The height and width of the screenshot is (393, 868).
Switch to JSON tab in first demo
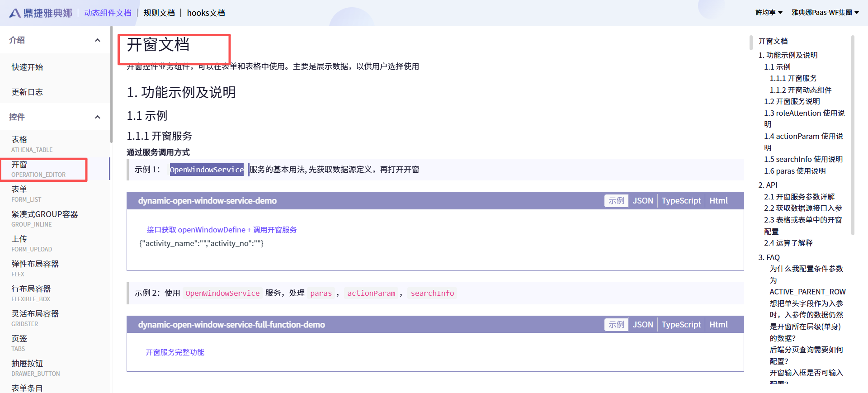tap(642, 201)
